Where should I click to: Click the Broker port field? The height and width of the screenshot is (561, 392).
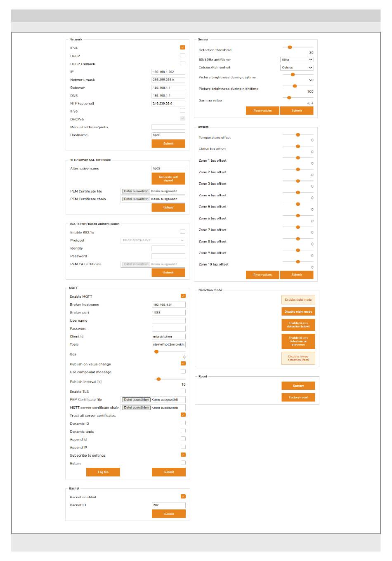point(169,312)
